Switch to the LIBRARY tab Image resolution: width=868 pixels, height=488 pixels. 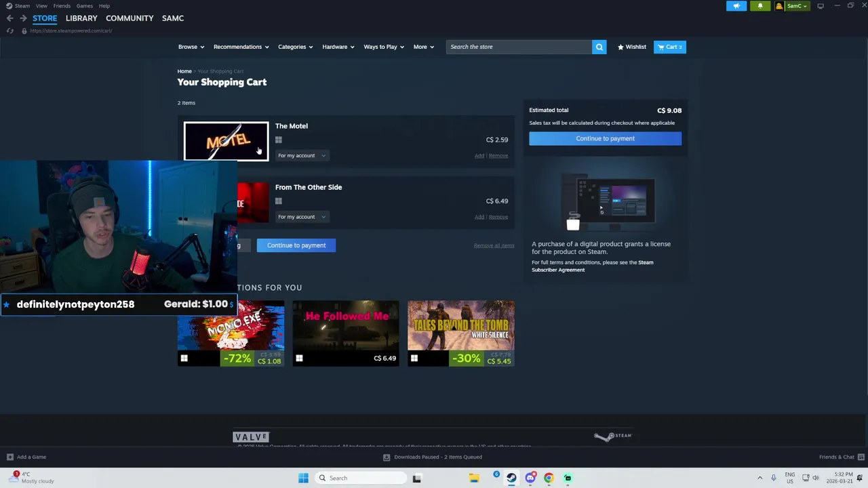pyautogui.click(x=81, y=18)
